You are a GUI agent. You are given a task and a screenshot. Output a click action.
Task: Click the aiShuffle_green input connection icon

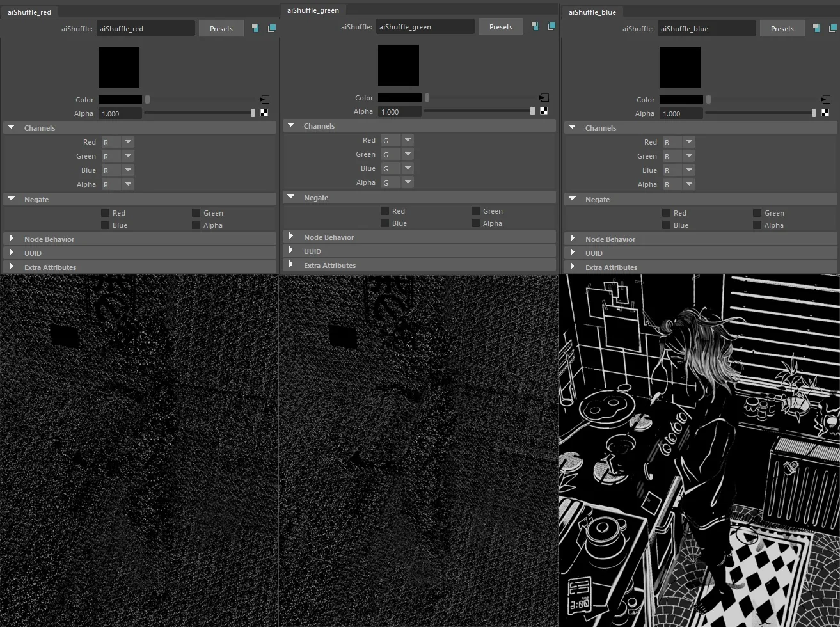535,26
